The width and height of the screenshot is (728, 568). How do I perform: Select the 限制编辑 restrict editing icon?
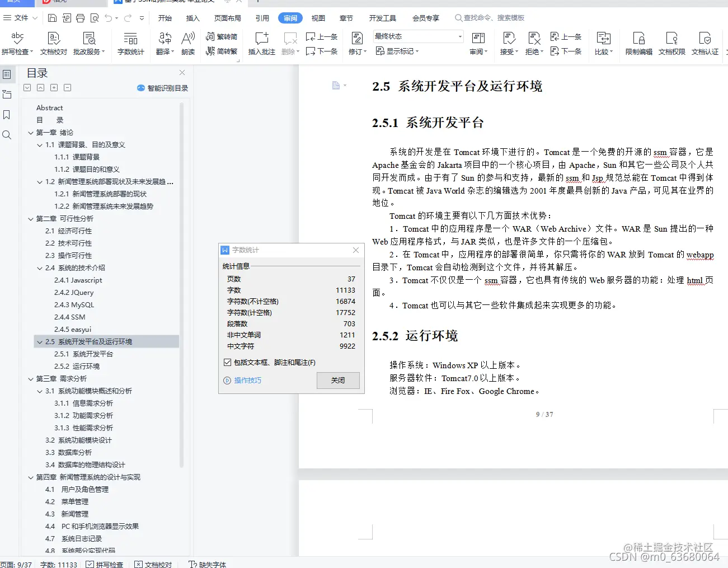[x=638, y=43]
